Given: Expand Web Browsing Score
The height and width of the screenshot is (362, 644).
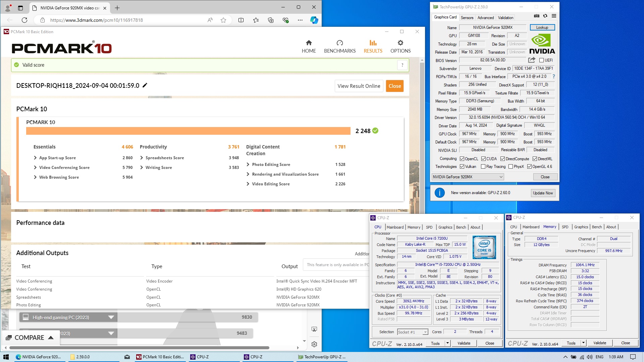Looking at the screenshot, I should 35,177.
